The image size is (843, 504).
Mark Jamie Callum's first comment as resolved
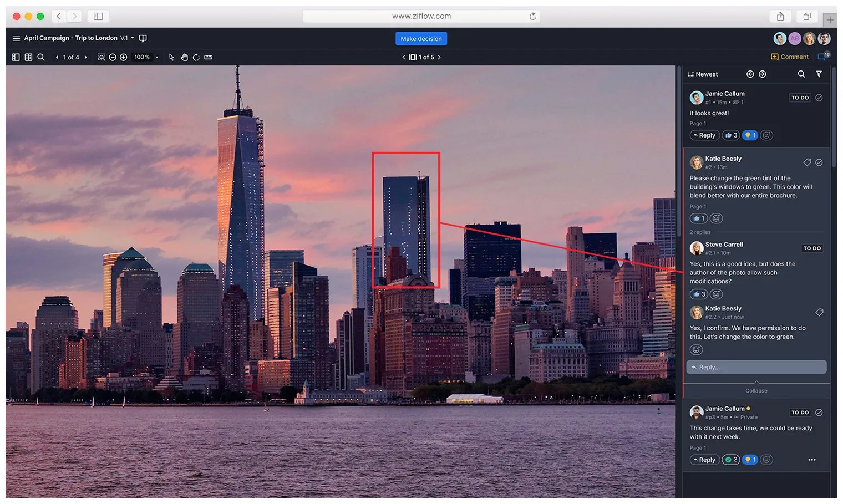pyautogui.click(x=819, y=98)
